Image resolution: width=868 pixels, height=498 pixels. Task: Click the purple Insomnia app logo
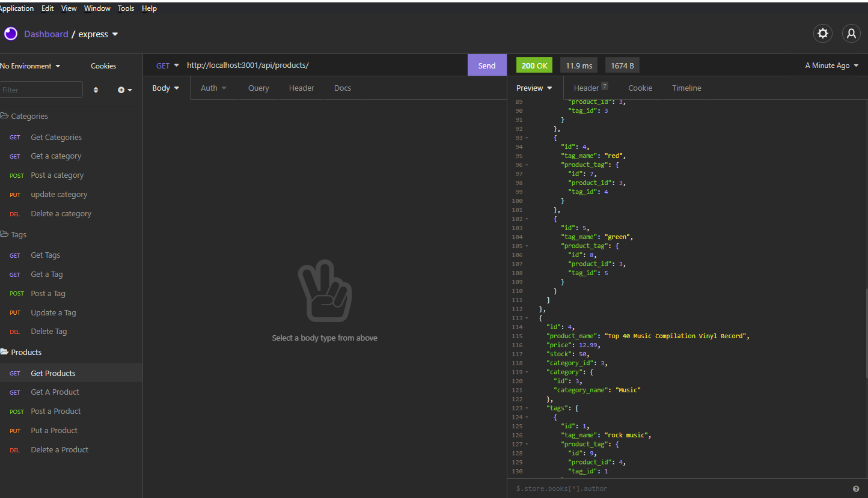10,34
